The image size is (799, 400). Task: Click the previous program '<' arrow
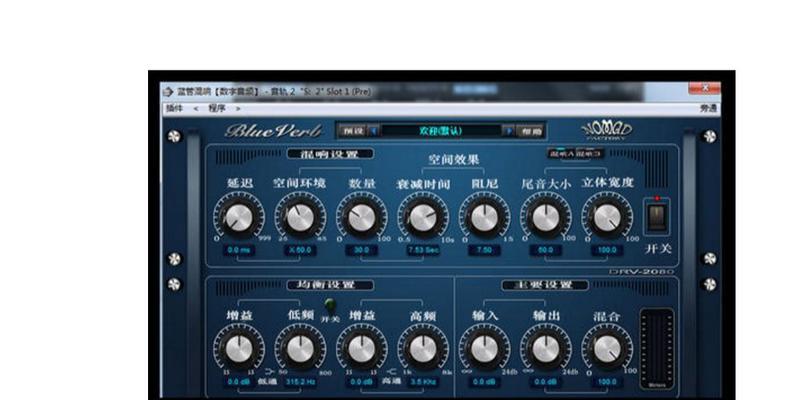[196, 109]
